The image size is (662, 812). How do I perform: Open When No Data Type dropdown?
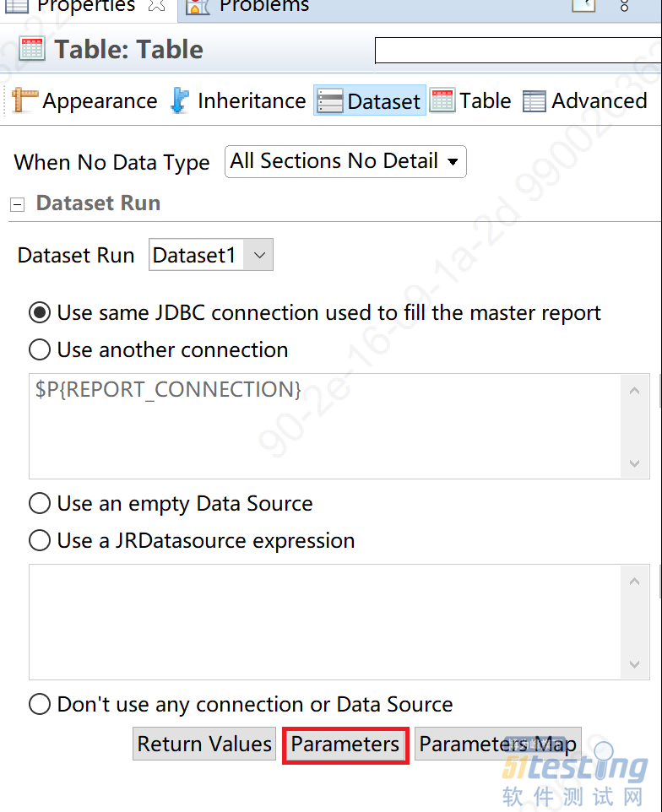pos(345,161)
